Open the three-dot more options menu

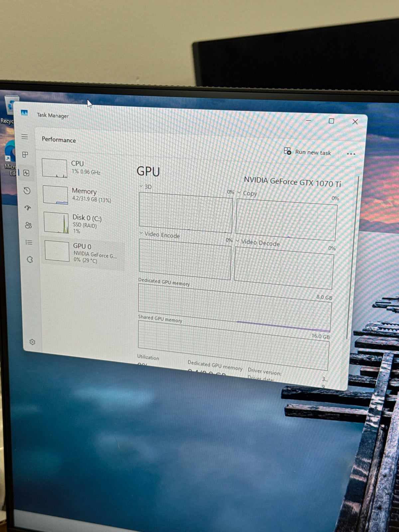[351, 154]
